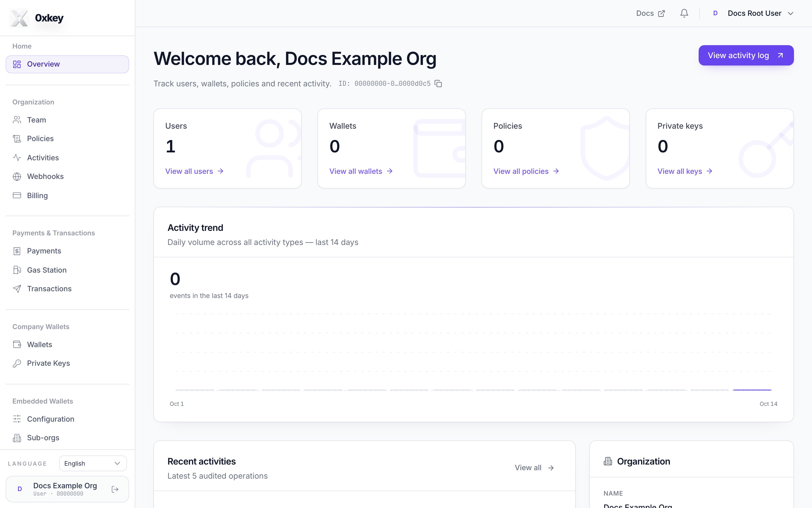Open Docs Root User account name
This screenshot has height=508, width=812.
[x=754, y=14]
